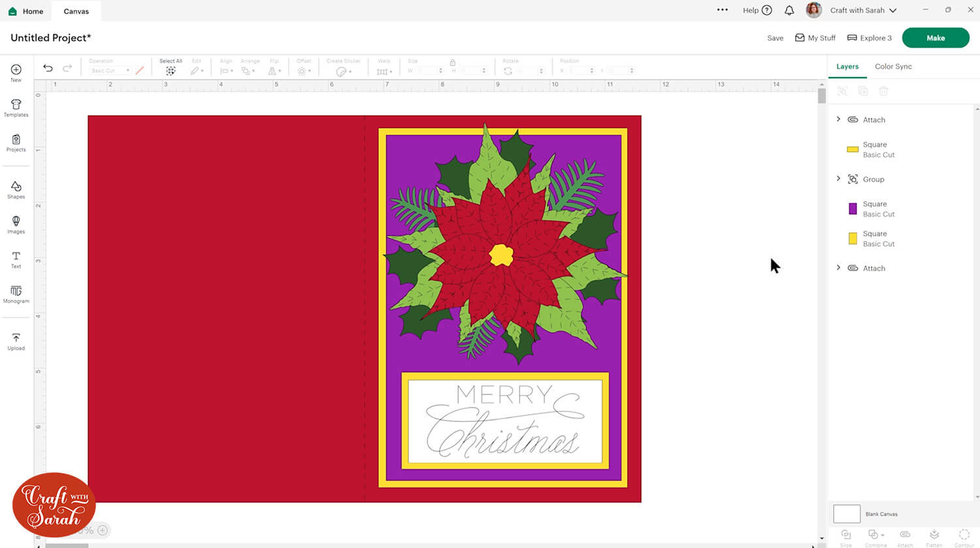Image resolution: width=980 pixels, height=548 pixels.
Task: Open the Templates panel
Action: (16, 108)
